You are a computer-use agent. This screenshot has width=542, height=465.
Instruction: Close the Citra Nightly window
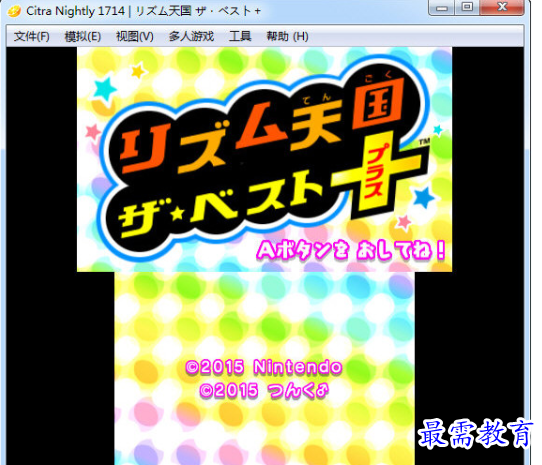502,8
